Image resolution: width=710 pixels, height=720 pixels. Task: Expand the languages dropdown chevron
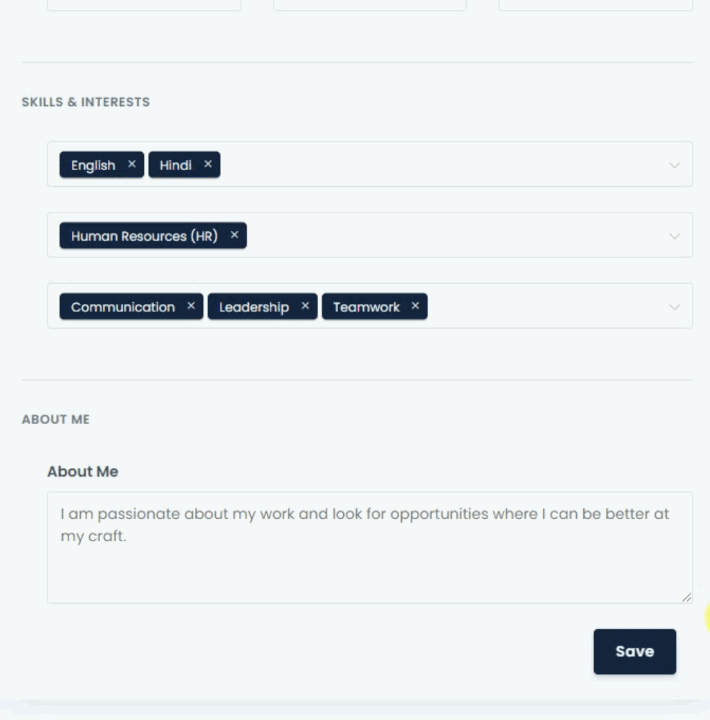675,165
